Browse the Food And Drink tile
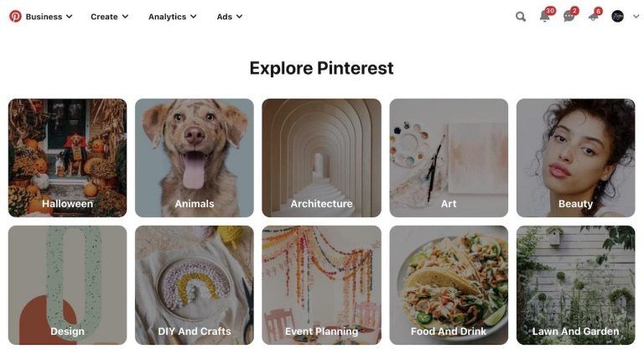 pos(449,285)
